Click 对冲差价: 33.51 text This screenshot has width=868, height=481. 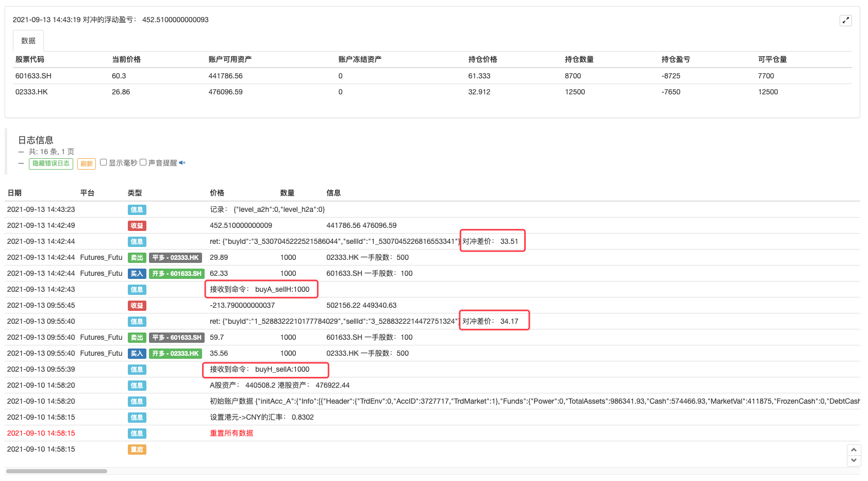490,242
